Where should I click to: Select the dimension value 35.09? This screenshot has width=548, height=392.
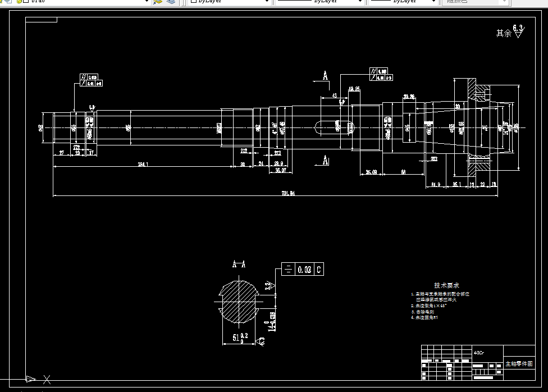point(371,172)
